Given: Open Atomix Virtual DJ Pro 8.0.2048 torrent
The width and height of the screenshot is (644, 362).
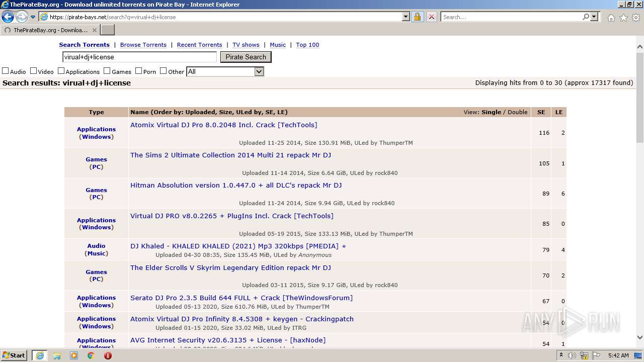Looking at the screenshot, I should coord(223,125).
